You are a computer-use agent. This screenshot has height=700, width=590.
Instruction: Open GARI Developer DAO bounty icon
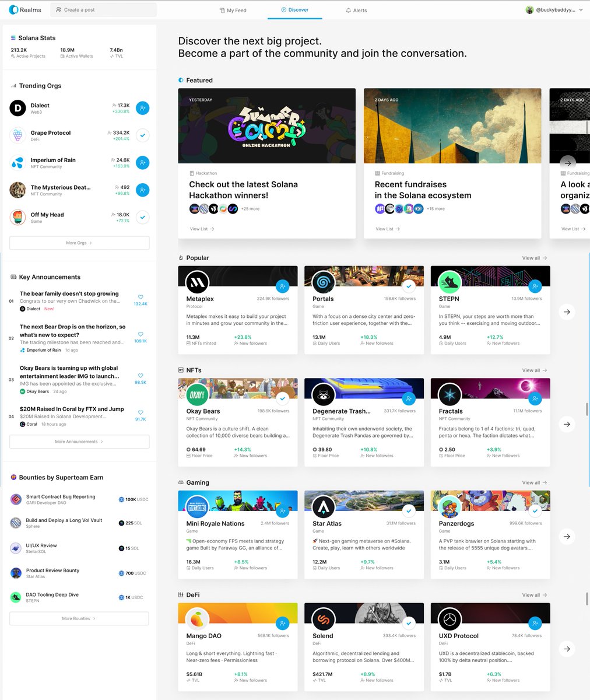(16, 499)
